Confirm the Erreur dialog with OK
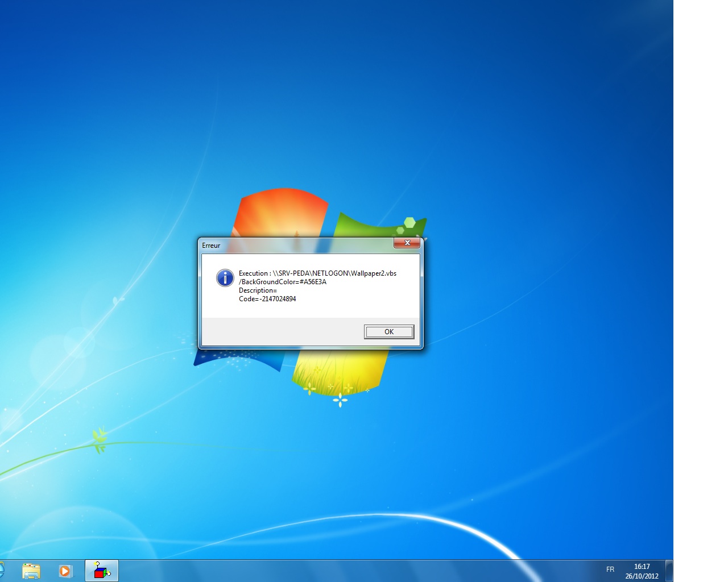 click(389, 332)
